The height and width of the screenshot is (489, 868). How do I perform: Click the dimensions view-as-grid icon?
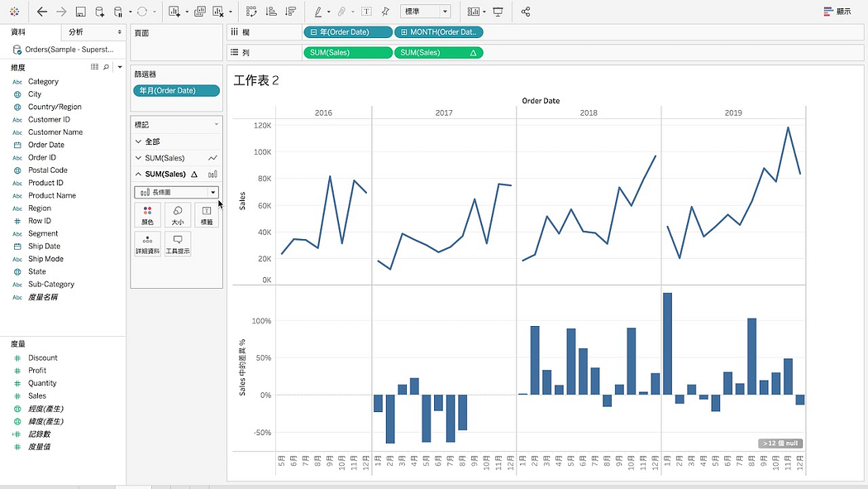(95, 67)
